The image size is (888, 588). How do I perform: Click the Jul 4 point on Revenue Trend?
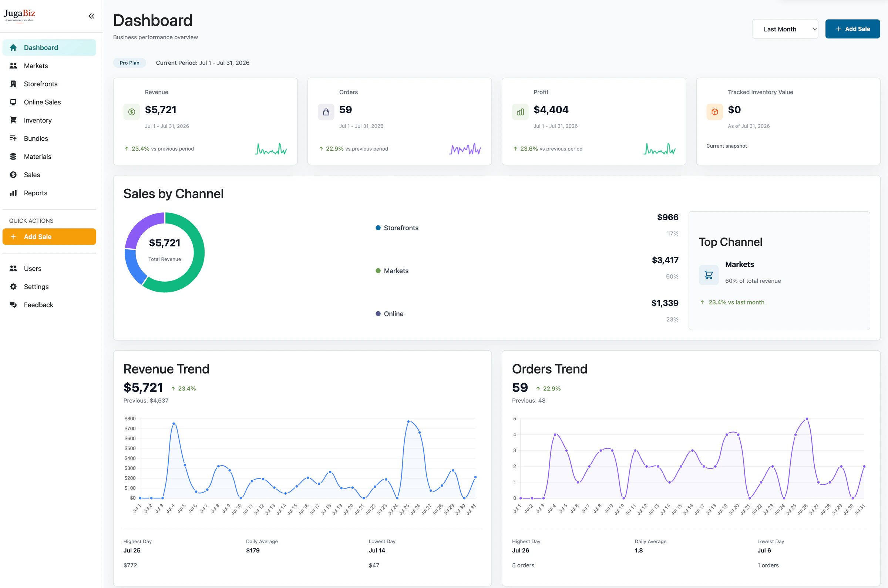[174, 424]
